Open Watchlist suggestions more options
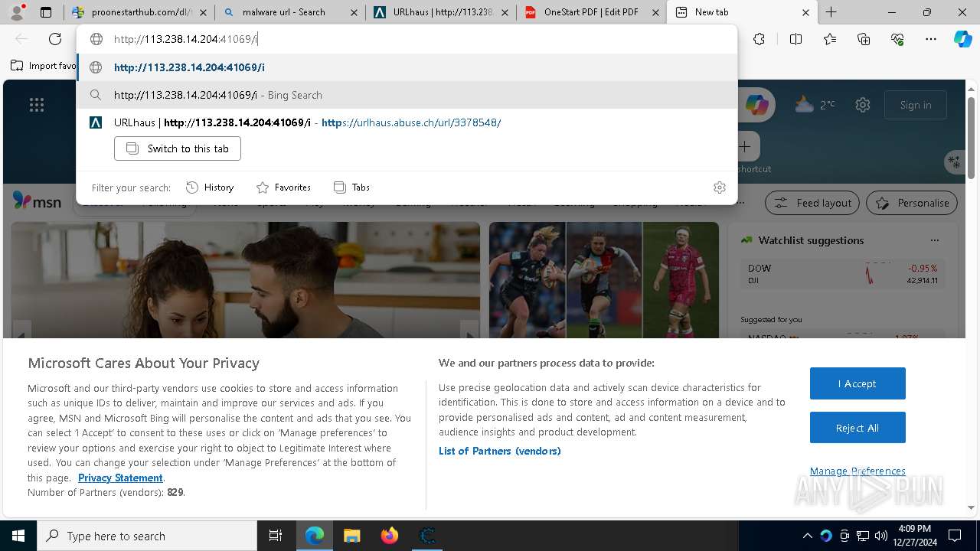Image resolution: width=980 pixels, height=551 pixels. pyautogui.click(x=934, y=240)
